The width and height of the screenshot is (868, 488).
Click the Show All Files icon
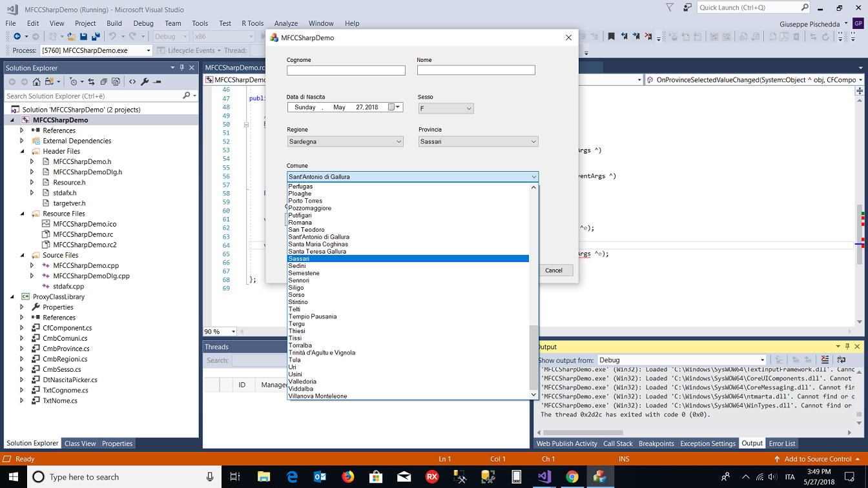(x=116, y=82)
